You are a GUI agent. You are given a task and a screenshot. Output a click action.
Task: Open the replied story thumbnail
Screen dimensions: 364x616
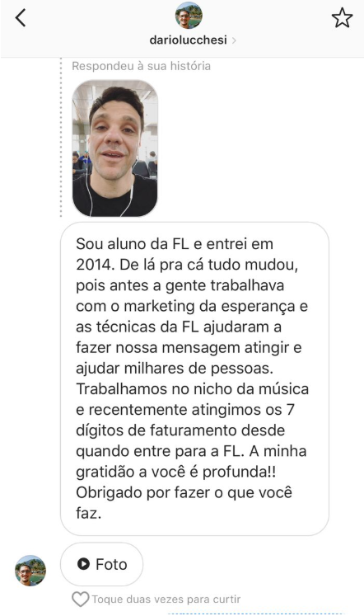click(x=115, y=148)
